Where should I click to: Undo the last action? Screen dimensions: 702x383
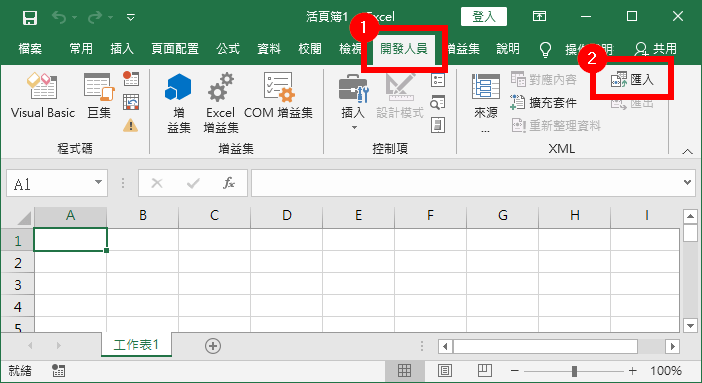[59, 17]
